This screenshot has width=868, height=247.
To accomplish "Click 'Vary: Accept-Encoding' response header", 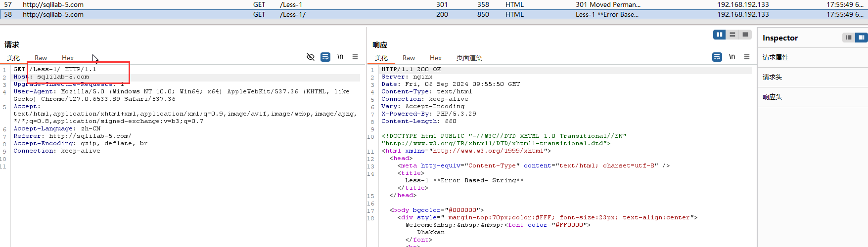I will 423,106.
